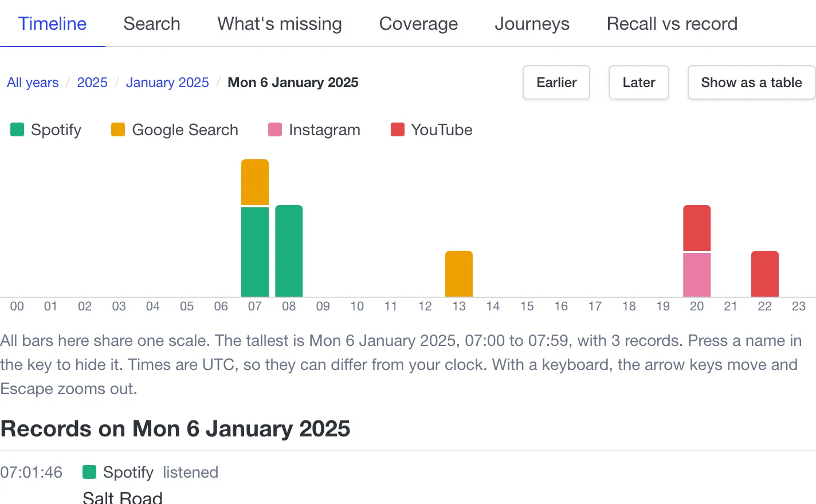Viewport: 816px width, 504px height.
Task: Click the 07:01:46 record timestamp
Action: click(32, 472)
